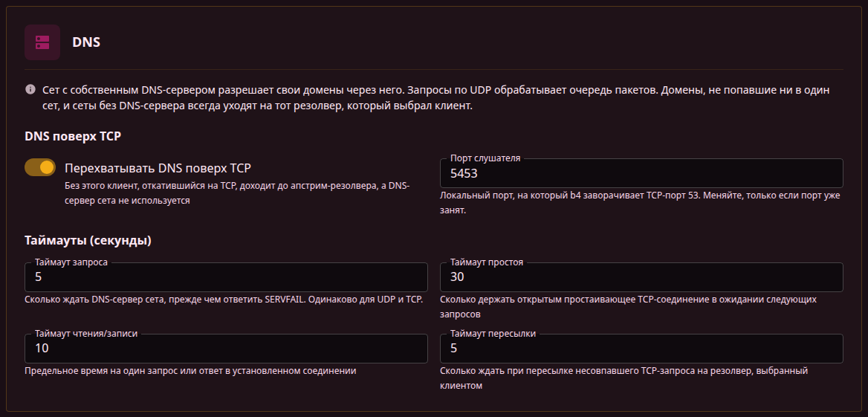Viewport: 868px width, 417px height.
Task: Click the hint mentioning SERVFAIL
Action: coord(224,300)
